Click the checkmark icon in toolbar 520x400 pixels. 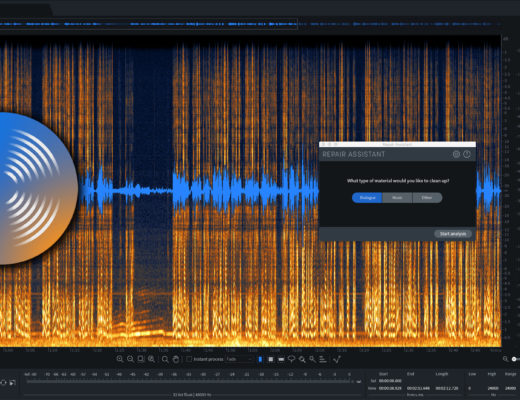coord(337,359)
